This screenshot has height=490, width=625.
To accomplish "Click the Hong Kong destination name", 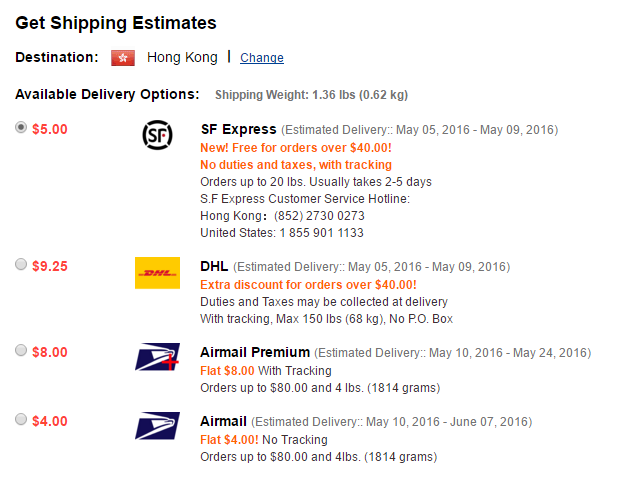I will click(182, 57).
